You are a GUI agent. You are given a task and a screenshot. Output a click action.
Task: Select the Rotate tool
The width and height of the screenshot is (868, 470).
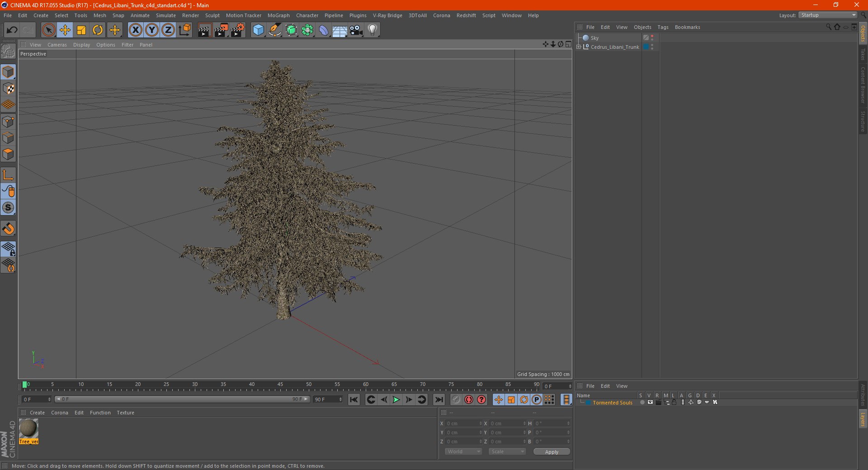(x=98, y=30)
